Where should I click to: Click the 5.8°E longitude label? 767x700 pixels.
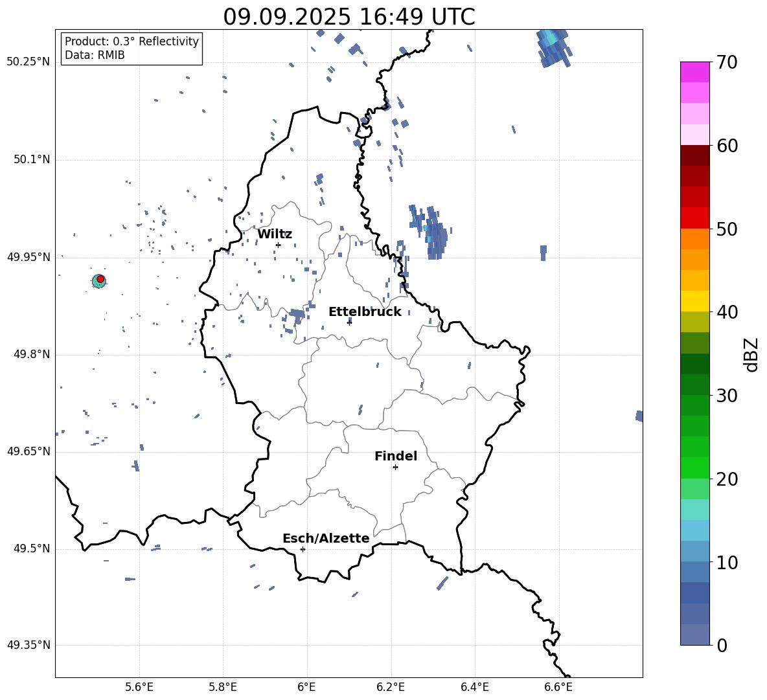[223, 687]
